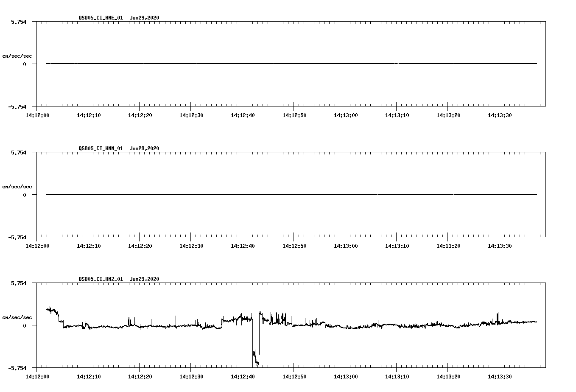
Task: Click 14:12:50 time label under HNN plot
Action: (x=294, y=246)
